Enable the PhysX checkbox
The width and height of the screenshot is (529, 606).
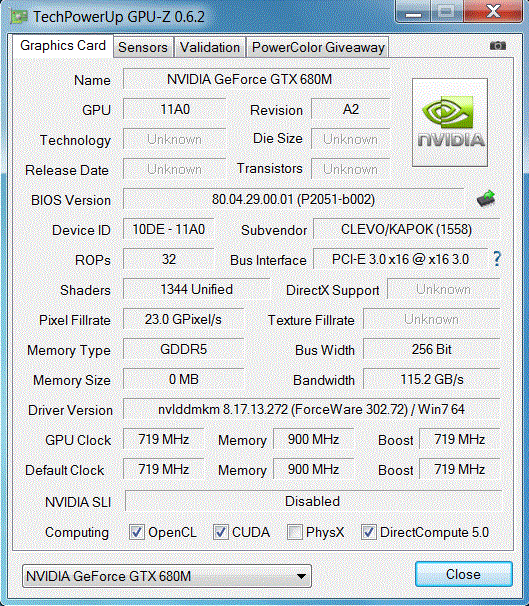pos(294,532)
